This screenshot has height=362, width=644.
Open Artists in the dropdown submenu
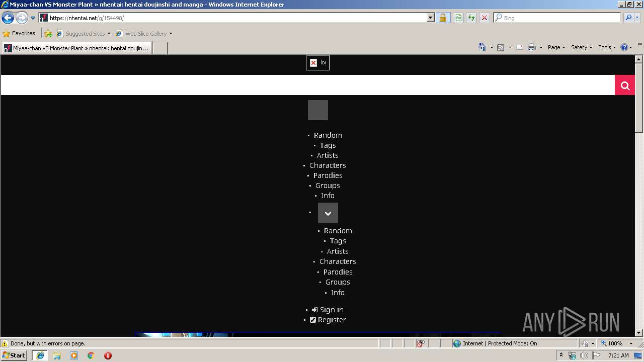pos(338,251)
